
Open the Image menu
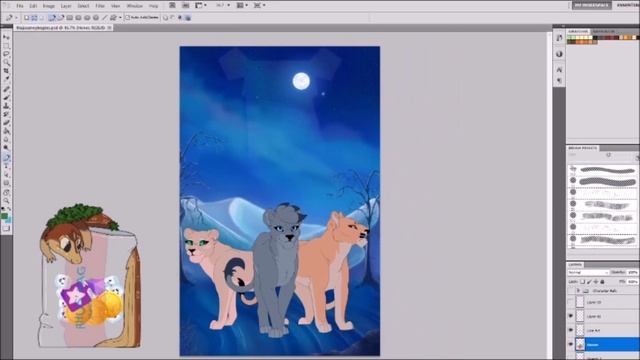point(49,6)
